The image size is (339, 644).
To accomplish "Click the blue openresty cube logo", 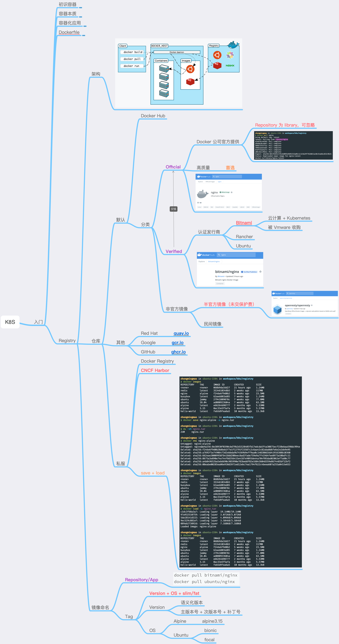I will click(x=277, y=309).
